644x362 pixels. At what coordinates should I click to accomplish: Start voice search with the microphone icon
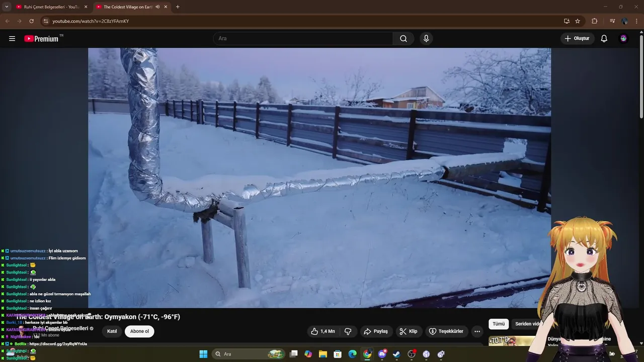tap(426, 39)
